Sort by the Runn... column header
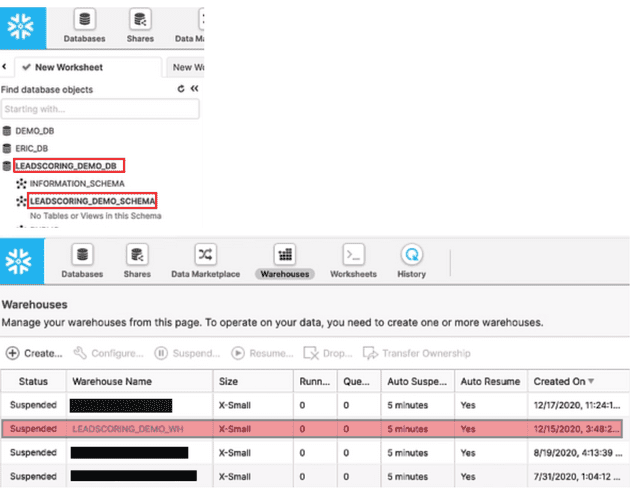 (315, 381)
